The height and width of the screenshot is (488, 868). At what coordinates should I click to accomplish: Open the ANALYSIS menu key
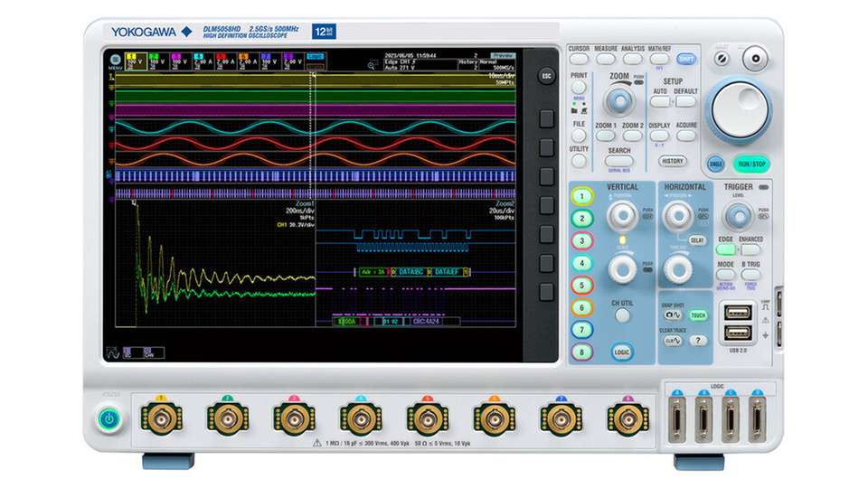tap(633, 59)
